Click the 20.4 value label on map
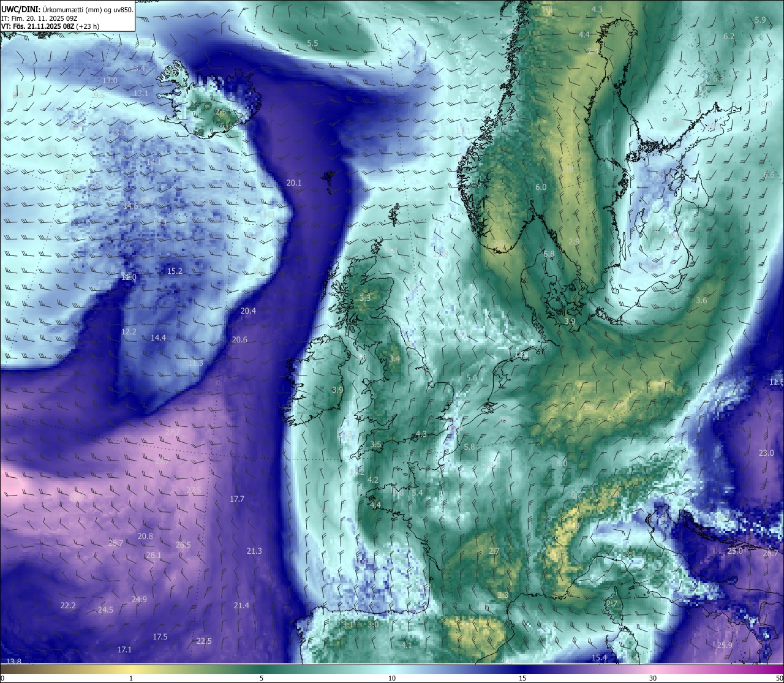This screenshot has width=784, height=683. point(248,311)
